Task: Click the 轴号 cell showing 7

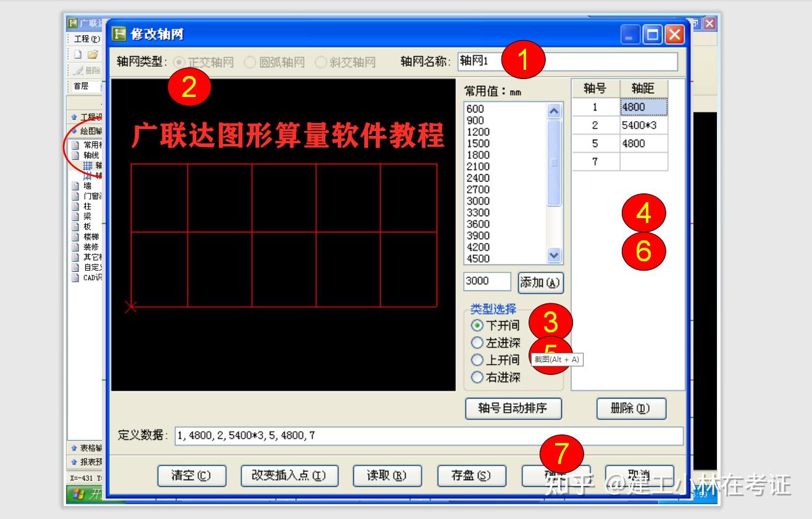Action: [x=595, y=162]
